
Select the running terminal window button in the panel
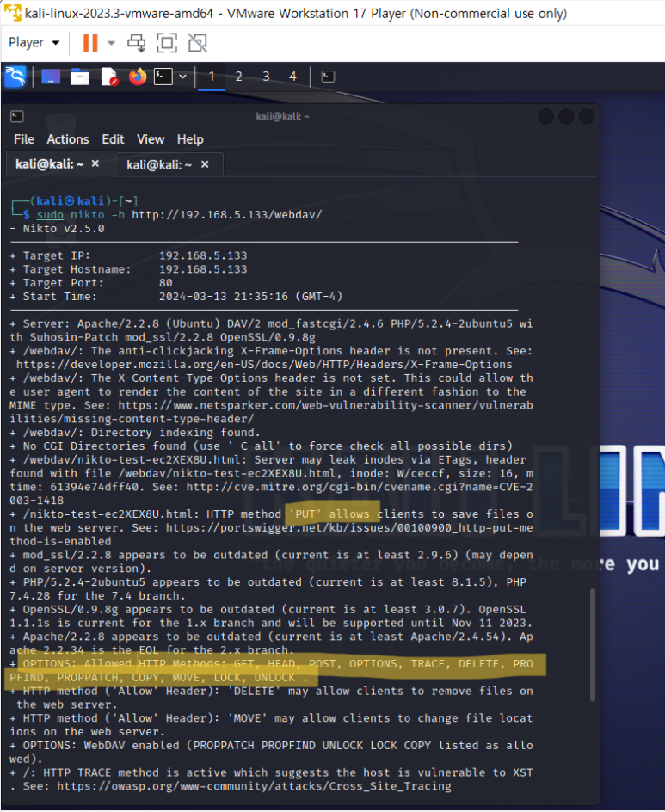pos(328,77)
